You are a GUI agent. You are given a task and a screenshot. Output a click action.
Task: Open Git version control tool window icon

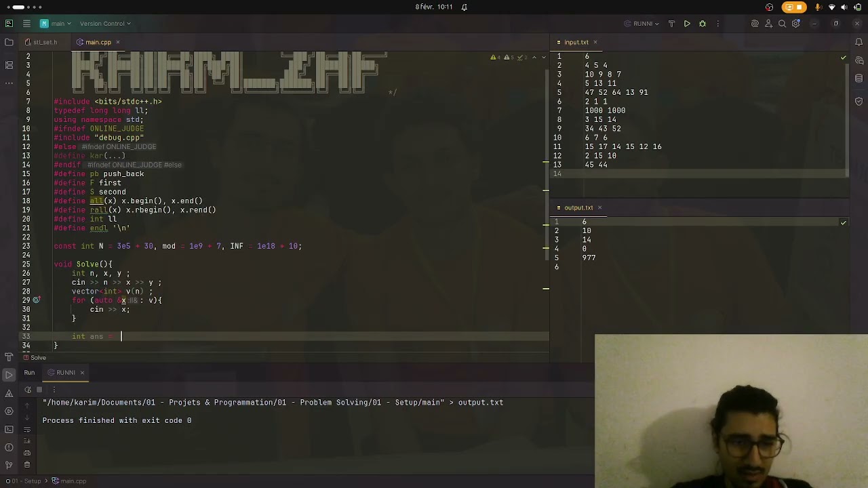click(x=9, y=466)
